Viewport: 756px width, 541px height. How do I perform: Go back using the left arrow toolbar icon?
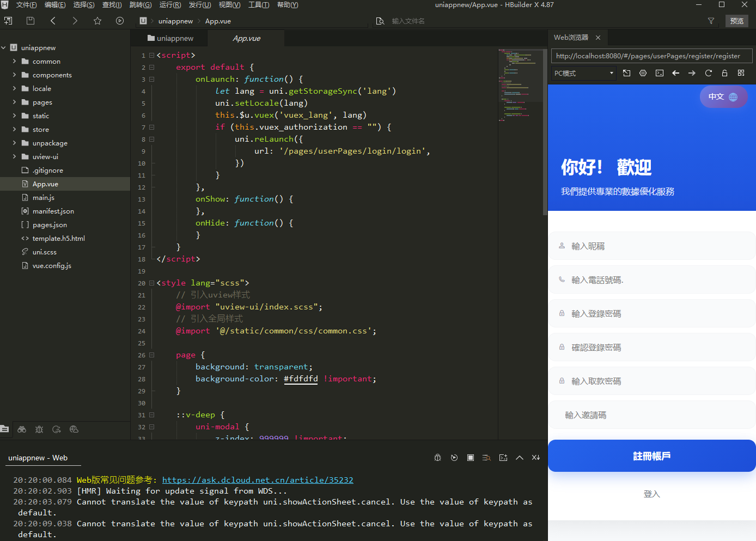pyautogui.click(x=53, y=21)
